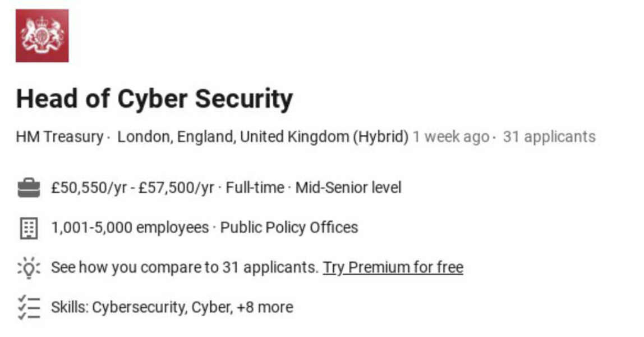Click the lightbulb insights icon
Image resolution: width=644 pixels, height=337 pixels.
(29, 268)
